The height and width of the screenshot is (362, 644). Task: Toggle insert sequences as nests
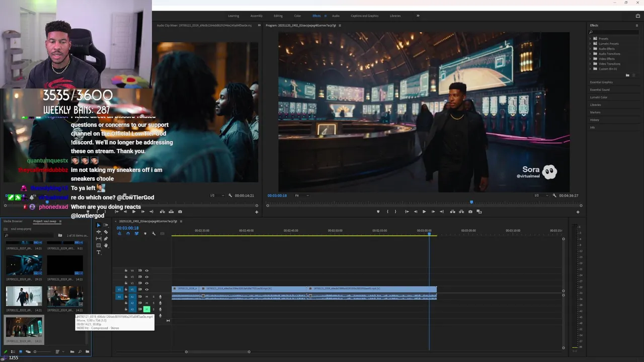tap(120, 233)
